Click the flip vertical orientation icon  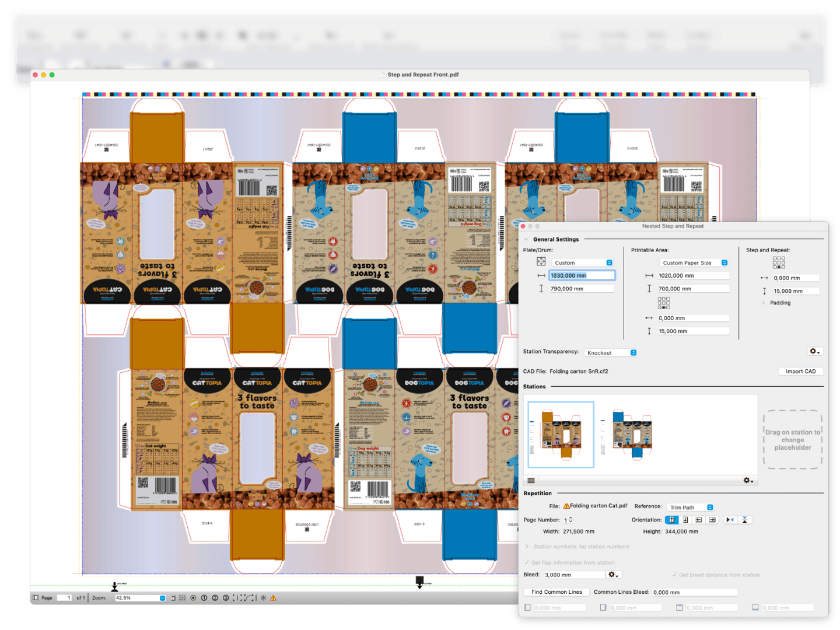pyautogui.click(x=744, y=520)
